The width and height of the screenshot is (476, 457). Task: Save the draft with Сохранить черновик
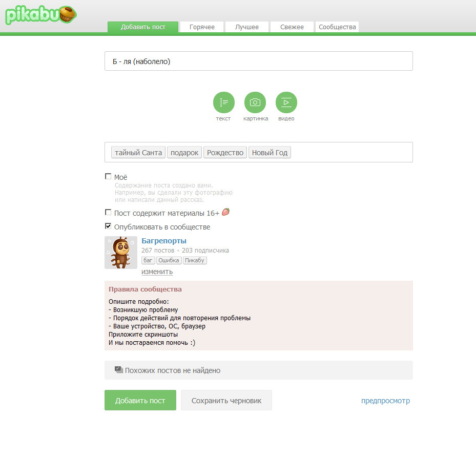[226, 401]
